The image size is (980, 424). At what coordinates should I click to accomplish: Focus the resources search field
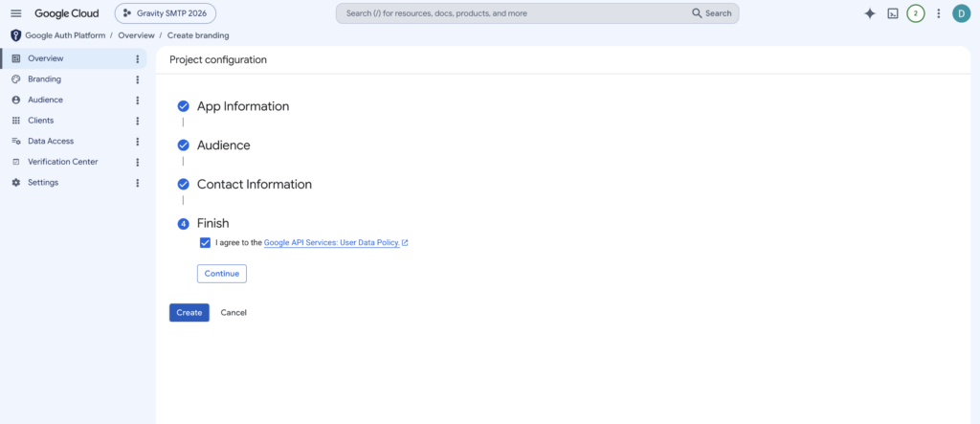click(513, 13)
